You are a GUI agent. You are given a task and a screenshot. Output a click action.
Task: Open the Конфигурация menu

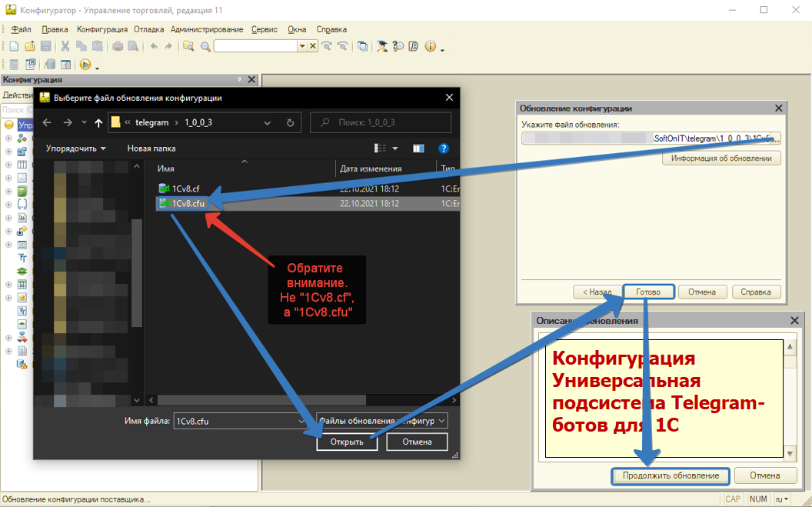[x=102, y=29]
